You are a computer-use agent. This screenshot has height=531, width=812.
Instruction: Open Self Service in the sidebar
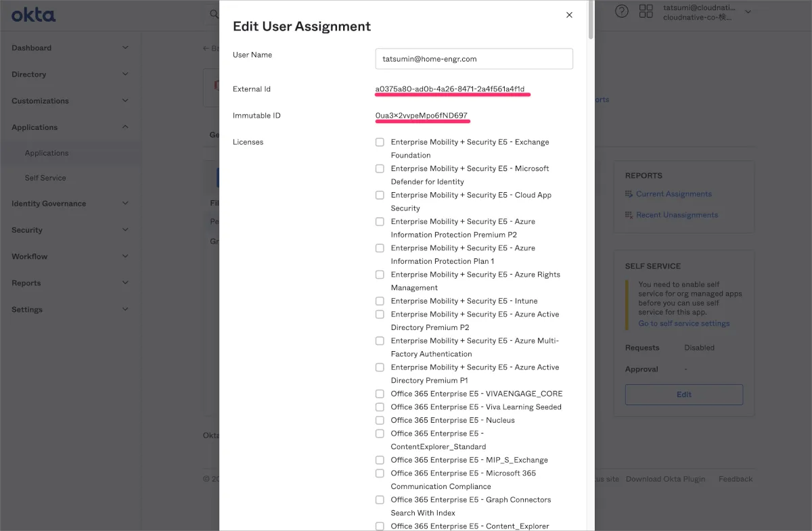pyautogui.click(x=45, y=178)
